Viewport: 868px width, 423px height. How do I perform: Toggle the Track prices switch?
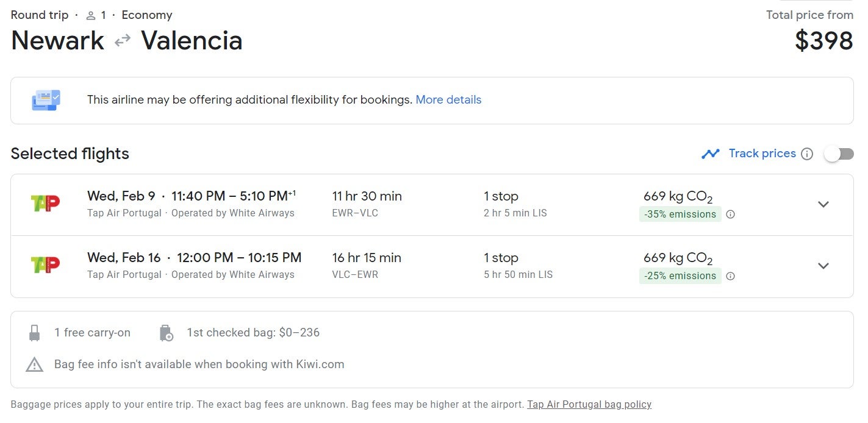click(x=839, y=154)
